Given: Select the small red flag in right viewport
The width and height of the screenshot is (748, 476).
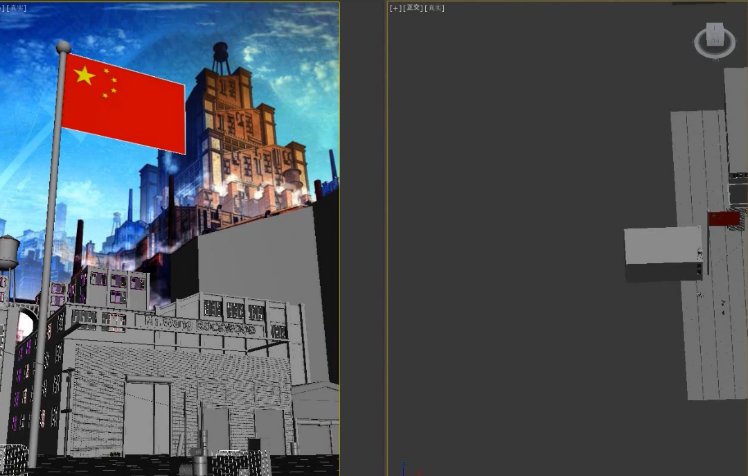Looking at the screenshot, I should point(724,219).
